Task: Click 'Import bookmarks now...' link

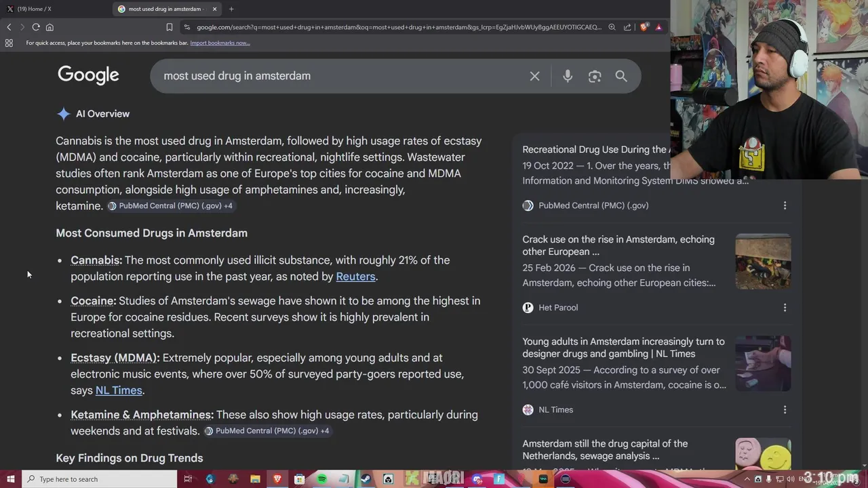Action: pyautogui.click(x=220, y=43)
